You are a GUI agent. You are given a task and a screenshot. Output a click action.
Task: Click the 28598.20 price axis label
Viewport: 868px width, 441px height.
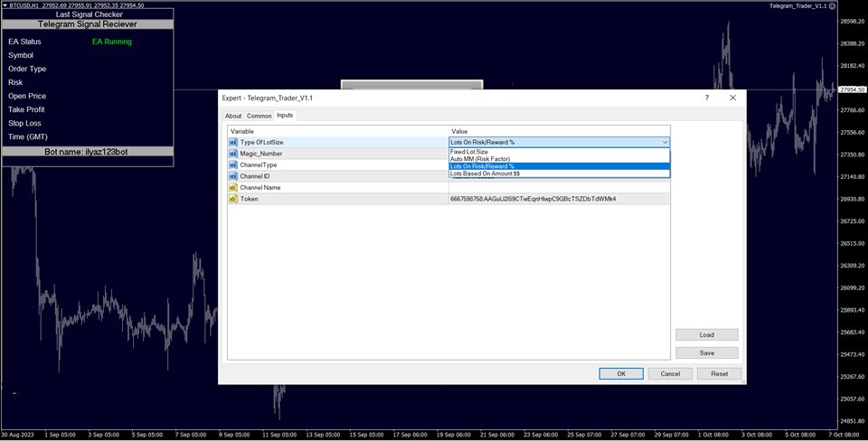click(853, 21)
